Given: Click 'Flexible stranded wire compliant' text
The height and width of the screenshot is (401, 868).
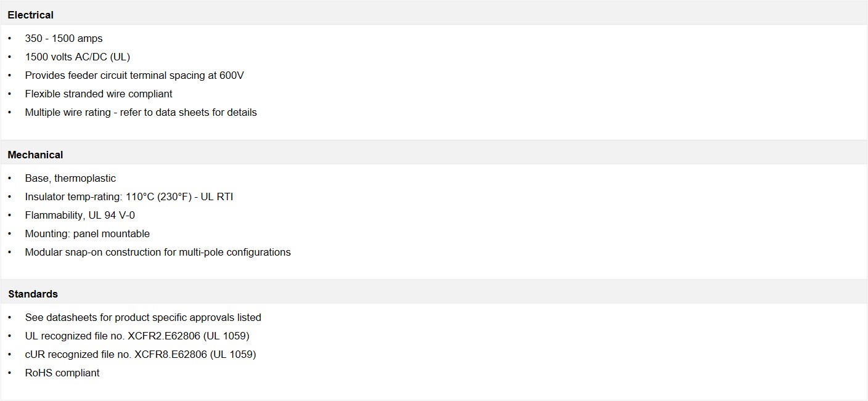Looking at the screenshot, I should (x=99, y=94).
